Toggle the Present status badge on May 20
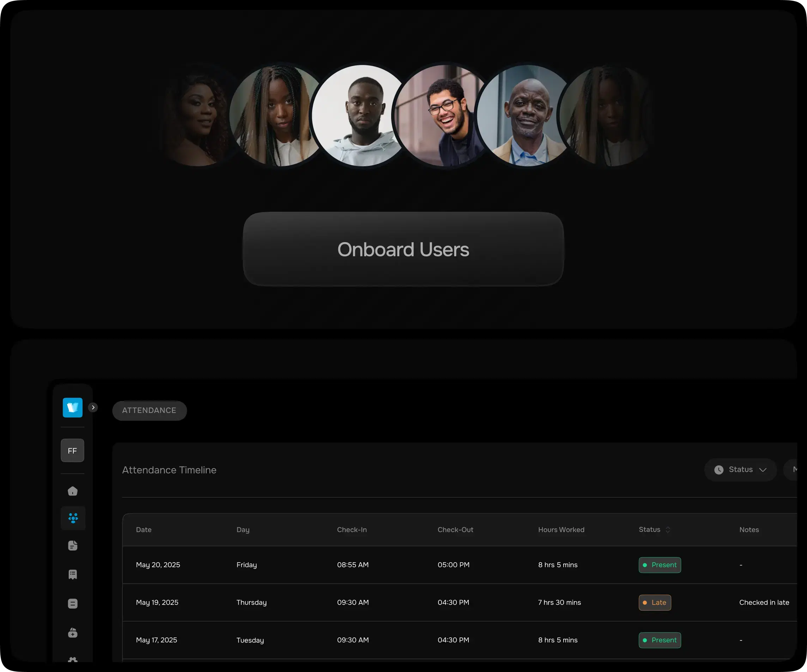Viewport: 807px width, 672px height. (660, 565)
